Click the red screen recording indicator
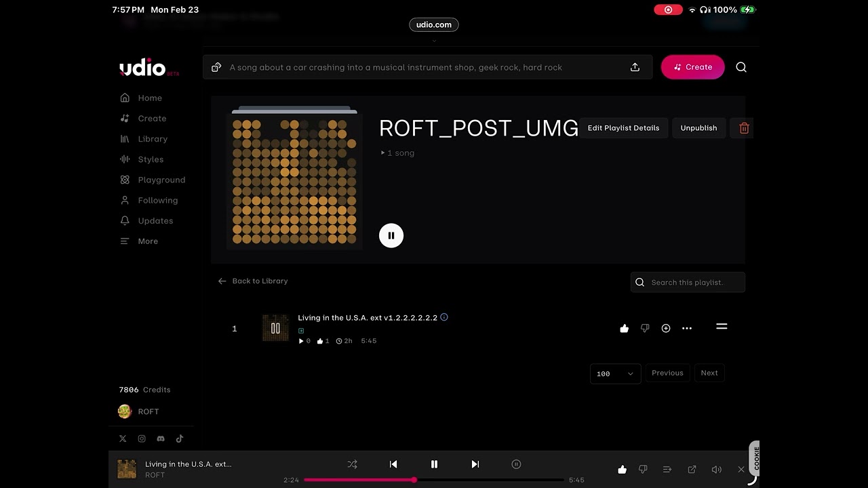 pyautogui.click(x=668, y=9)
